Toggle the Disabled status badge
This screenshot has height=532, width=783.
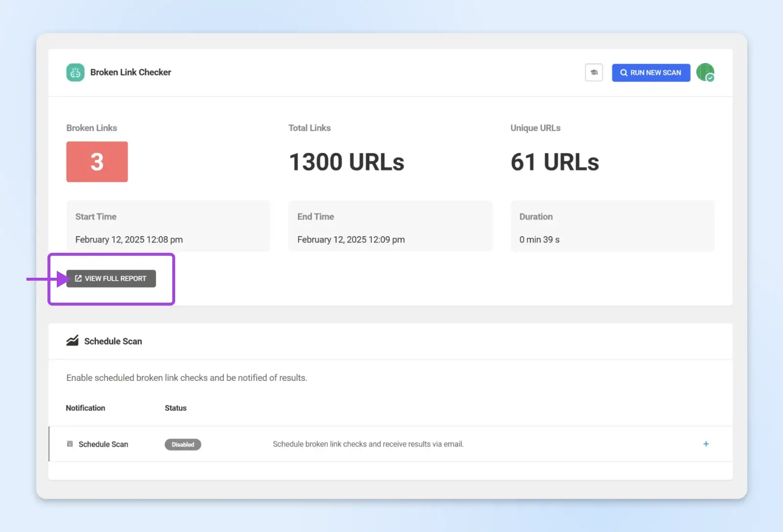tap(183, 444)
